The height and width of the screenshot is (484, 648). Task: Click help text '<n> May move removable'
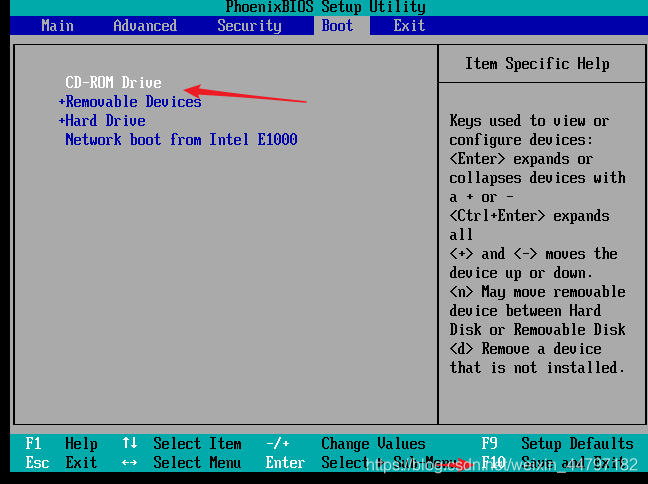(537, 292)
